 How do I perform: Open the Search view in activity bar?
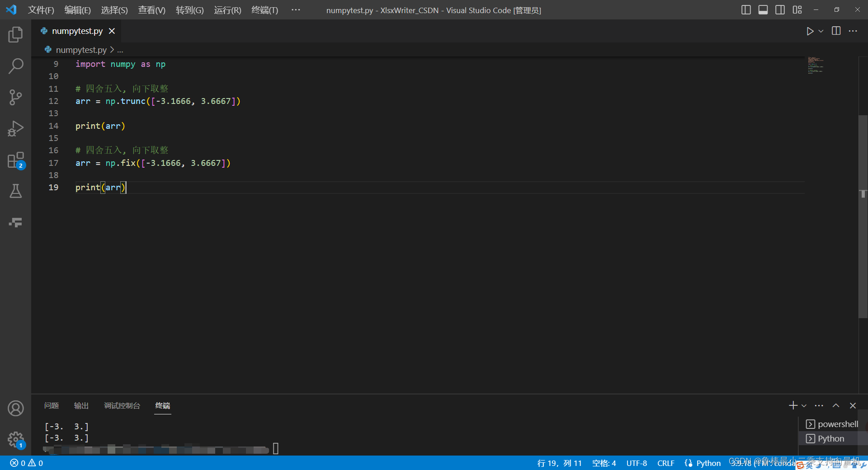click(x=15, y=66)
